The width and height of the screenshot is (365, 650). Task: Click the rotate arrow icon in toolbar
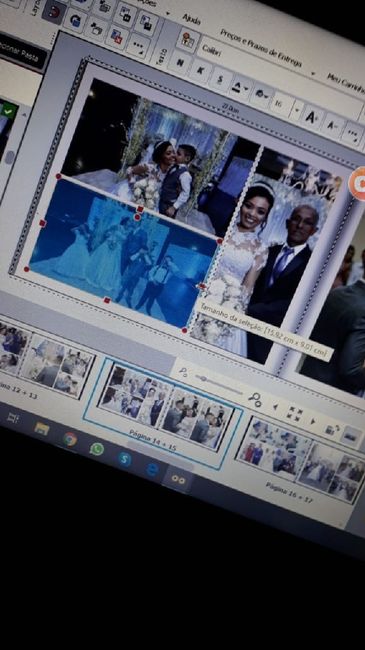[x=75, y=20]
